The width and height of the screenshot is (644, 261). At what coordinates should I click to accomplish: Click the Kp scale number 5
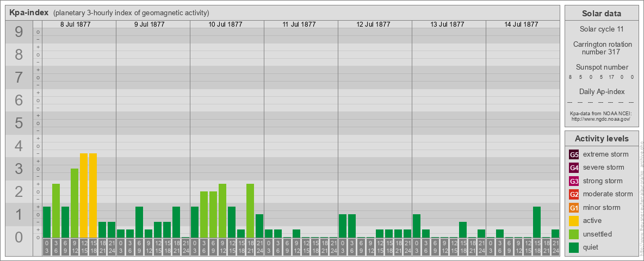point(18,123)
